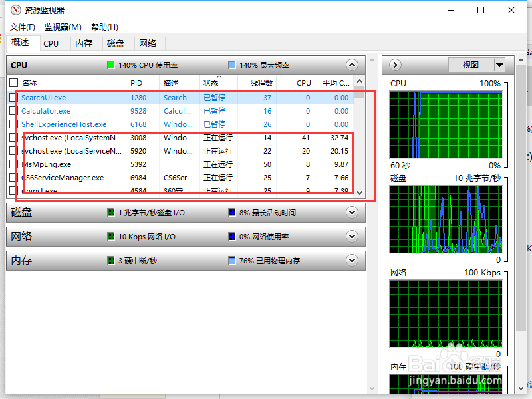This screenshot has height=399, width=532.
Task: Sort by the PID column header
Action: pyautogui.click(x=142, y=83)
